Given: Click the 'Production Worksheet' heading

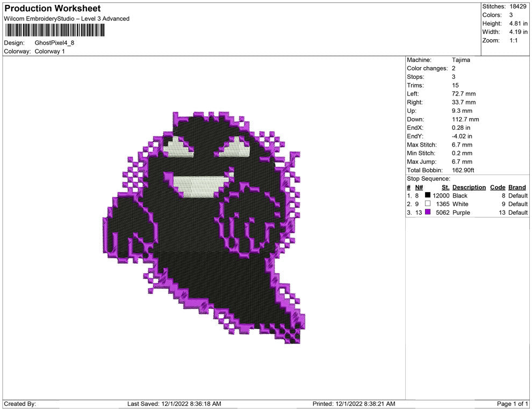Looking at the screenshot, I should [53, 9].
